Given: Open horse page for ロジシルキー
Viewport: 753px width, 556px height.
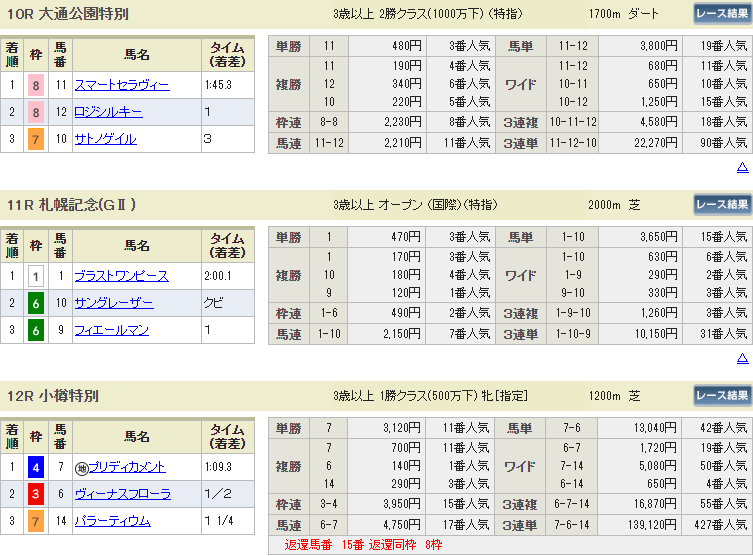Looking at the screenshot, I should (108, 112).
